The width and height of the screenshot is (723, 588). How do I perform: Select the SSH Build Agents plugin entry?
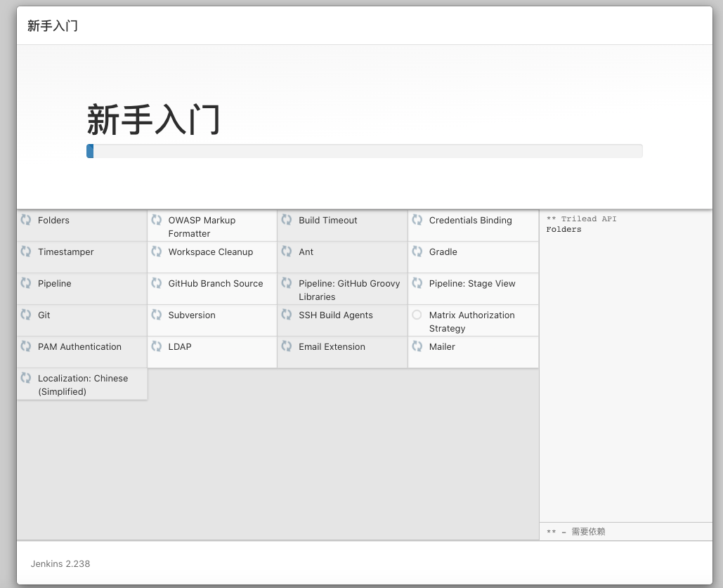coord(335,315)
